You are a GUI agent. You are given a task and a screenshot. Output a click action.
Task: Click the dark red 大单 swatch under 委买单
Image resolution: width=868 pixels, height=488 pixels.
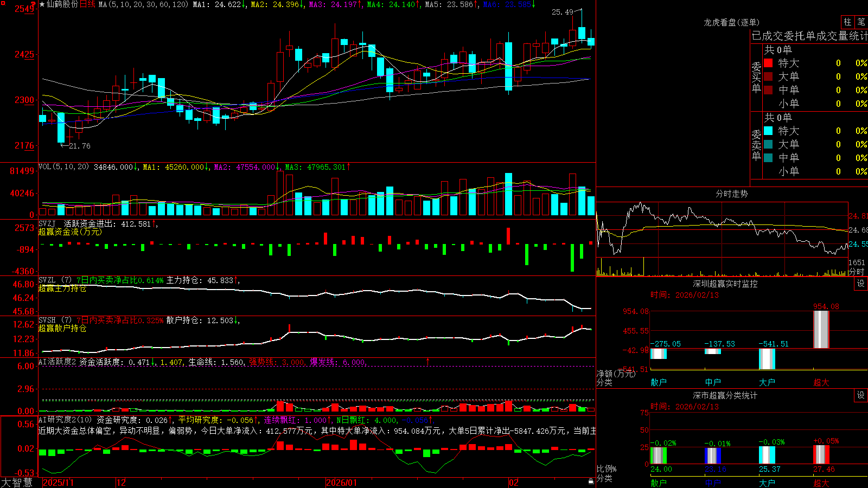pyautogui.click(x=768, y=76)
